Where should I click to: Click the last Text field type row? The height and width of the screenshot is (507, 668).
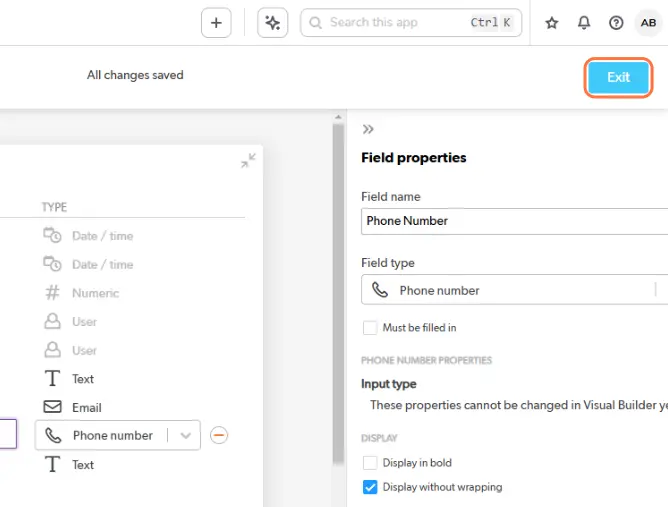click(x=83, y=464)
